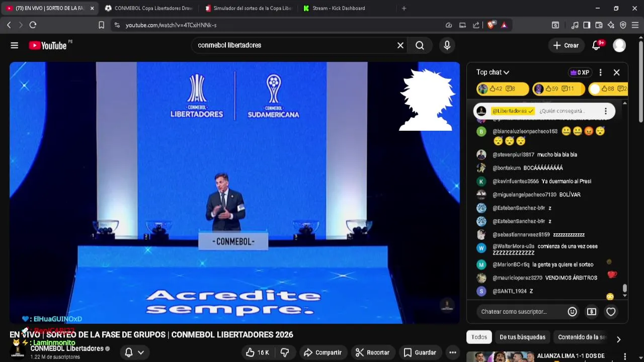Open the chat card with 88 likes
The height and width of the screenshot is (362, 644).
tap(608, 89)
